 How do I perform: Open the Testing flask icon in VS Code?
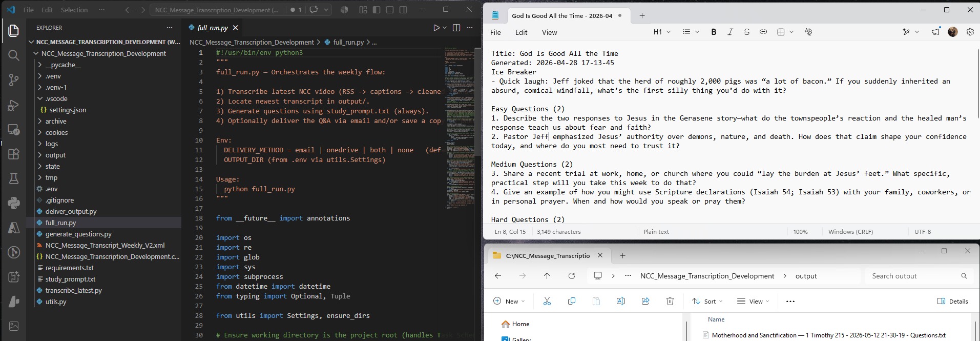[14, 178]
